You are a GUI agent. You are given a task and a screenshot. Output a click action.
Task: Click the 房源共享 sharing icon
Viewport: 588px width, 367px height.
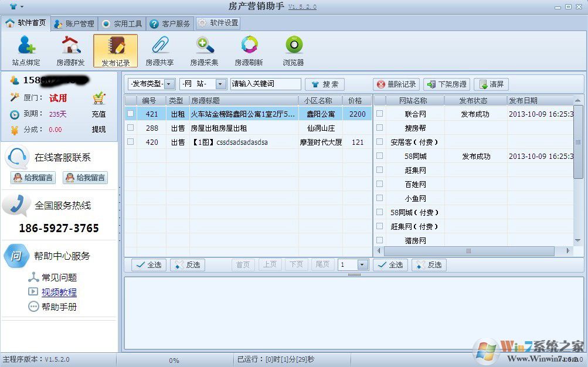[159, 50]
